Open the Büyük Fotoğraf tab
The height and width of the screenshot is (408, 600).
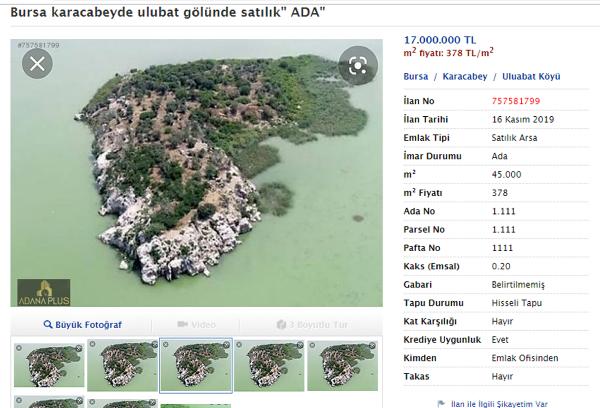(83, 325)
